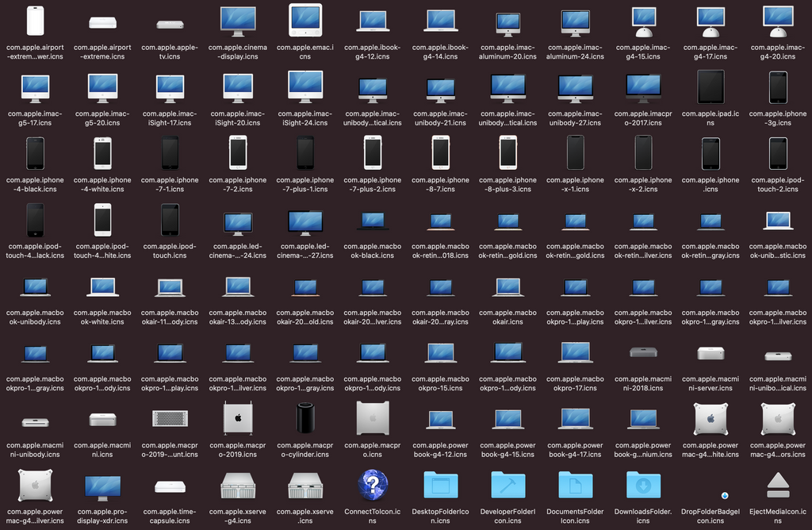
Task: Click the 'com.apple.iphone-x-2.icns' file name
Action: [x=643, y=184]
